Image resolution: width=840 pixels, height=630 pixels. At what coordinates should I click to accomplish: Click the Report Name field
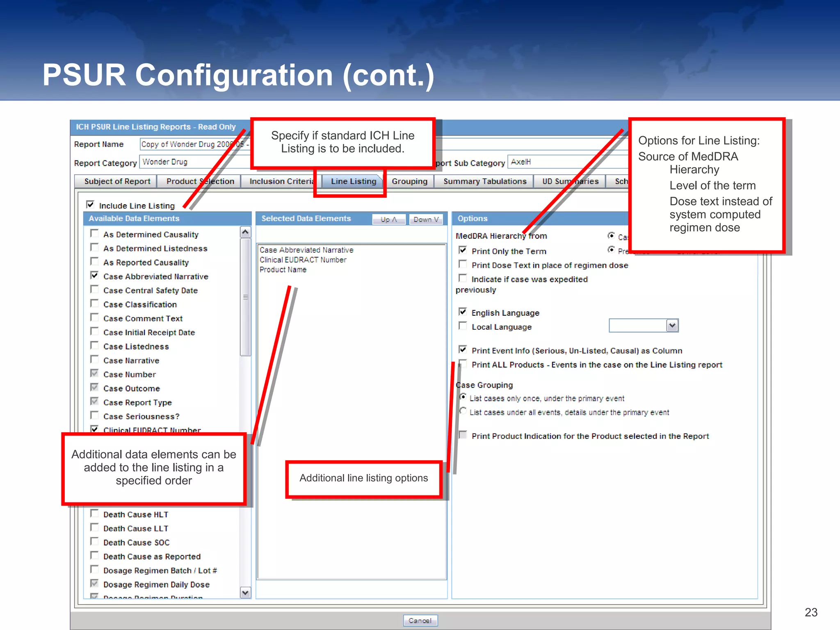tap(195, 144)
